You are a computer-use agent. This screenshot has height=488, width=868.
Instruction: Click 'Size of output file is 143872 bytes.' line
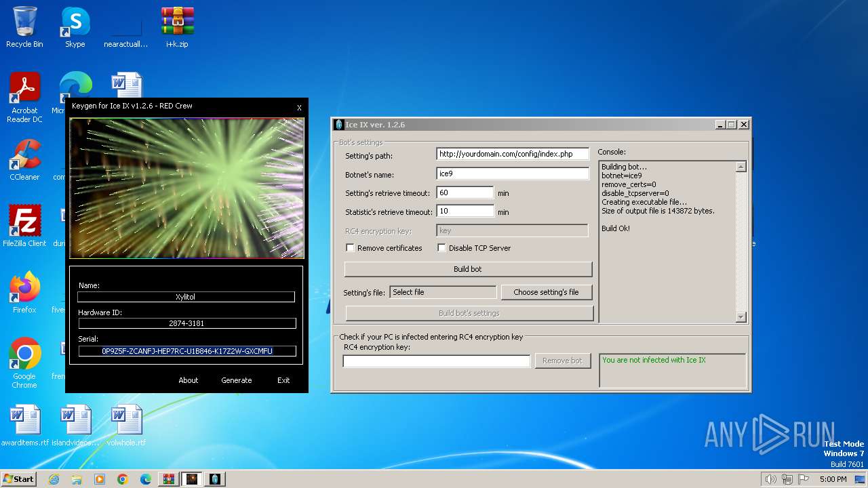pyautogui.click(x=658, y=211)
